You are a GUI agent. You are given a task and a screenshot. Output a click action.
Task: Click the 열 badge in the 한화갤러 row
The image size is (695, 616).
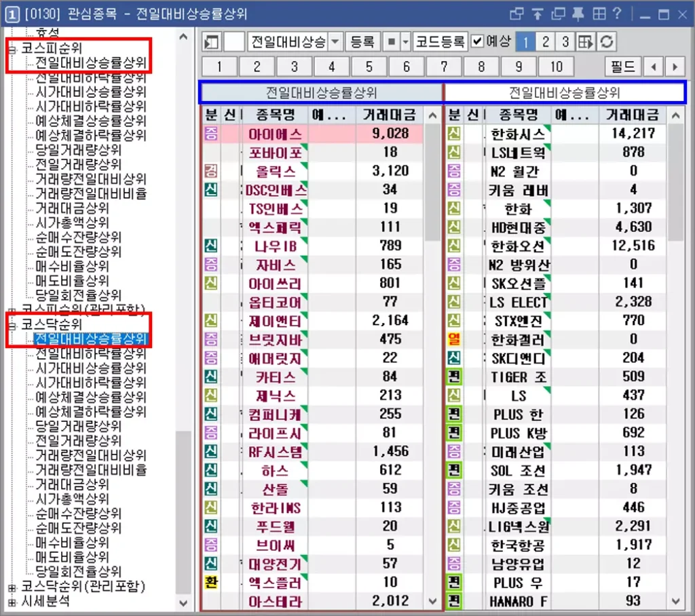(454, 339)
